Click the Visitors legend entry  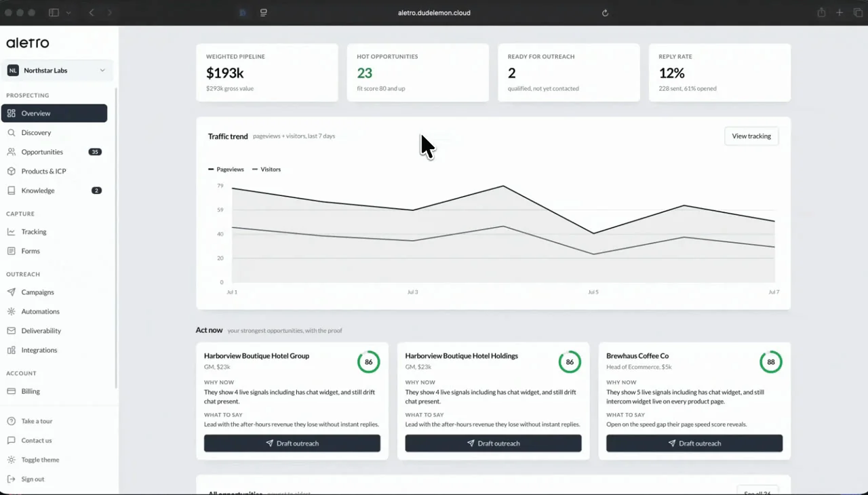coord(267,170)
